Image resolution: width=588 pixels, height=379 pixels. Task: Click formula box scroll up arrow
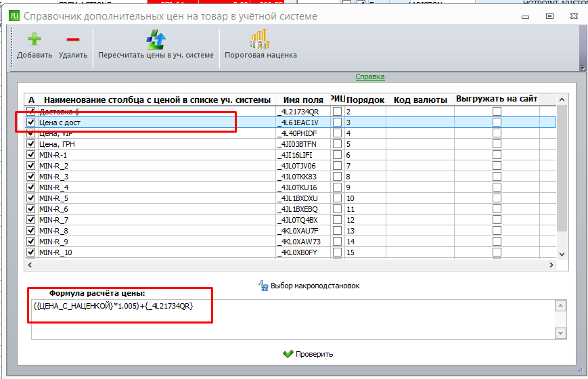point(560,305)
